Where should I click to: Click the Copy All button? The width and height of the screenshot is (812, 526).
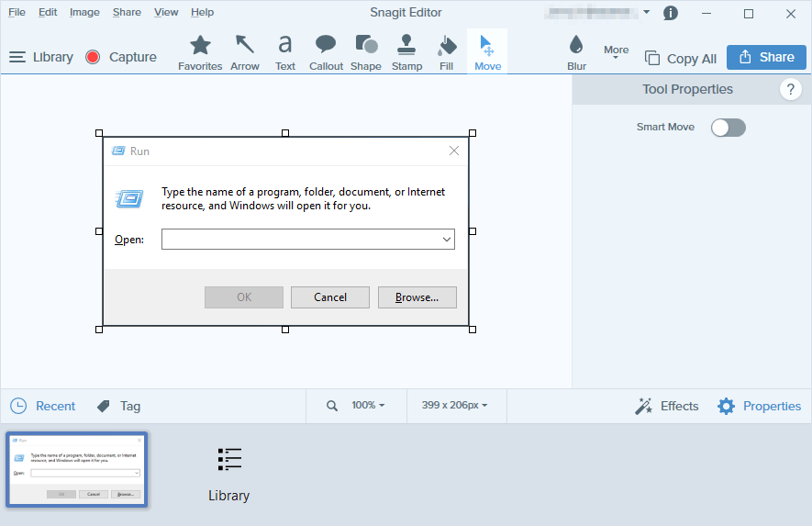coord(681,59)
